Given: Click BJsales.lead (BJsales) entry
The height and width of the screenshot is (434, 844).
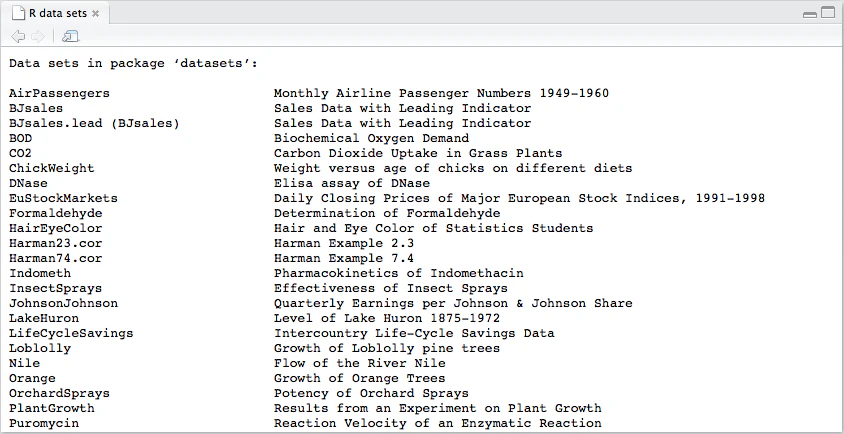Looking at the screenshot, I should pos(94,123).
